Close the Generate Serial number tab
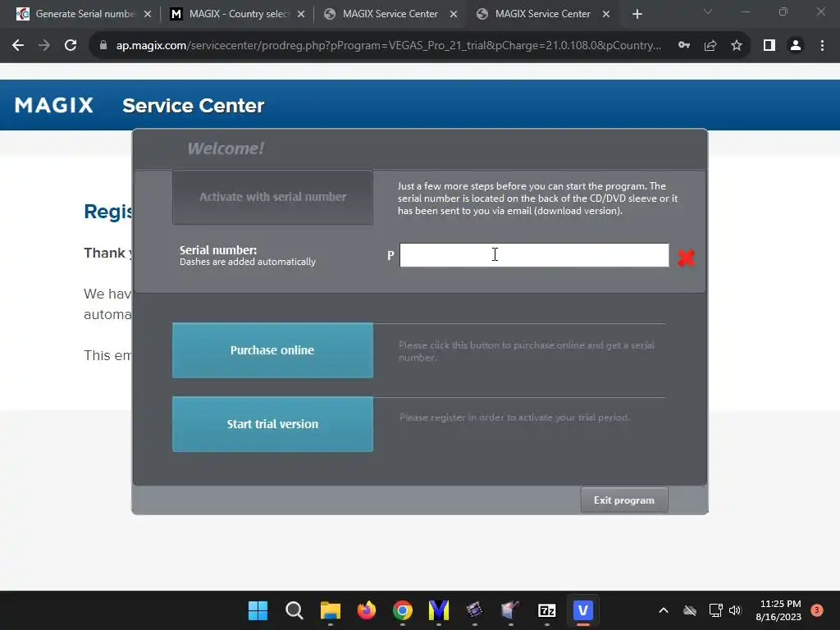The height and width of the screenshot is (630, 840). (148, 14)
